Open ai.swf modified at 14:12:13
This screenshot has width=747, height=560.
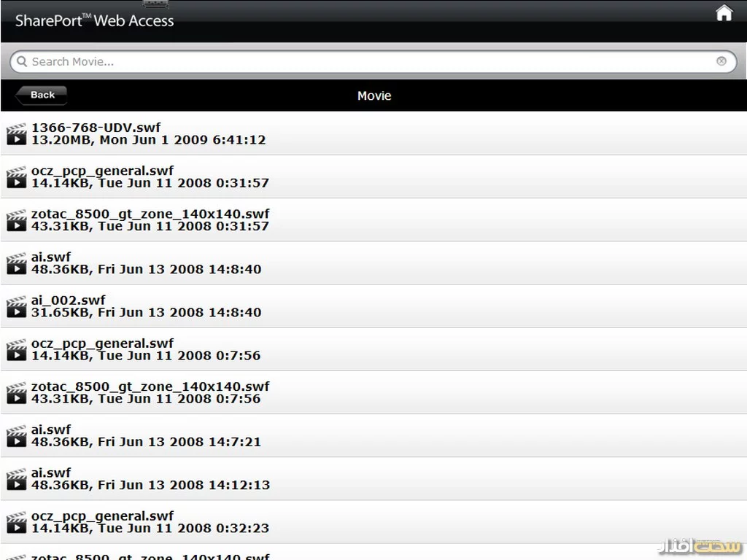pyautogui.click(x=51, y=472)
